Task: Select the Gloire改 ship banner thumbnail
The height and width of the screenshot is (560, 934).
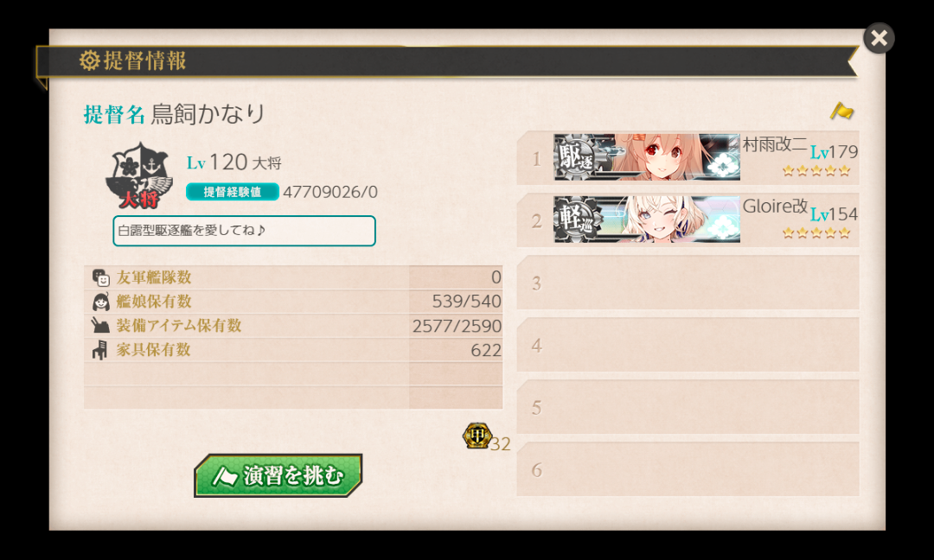Action: [x=647, y=219]
